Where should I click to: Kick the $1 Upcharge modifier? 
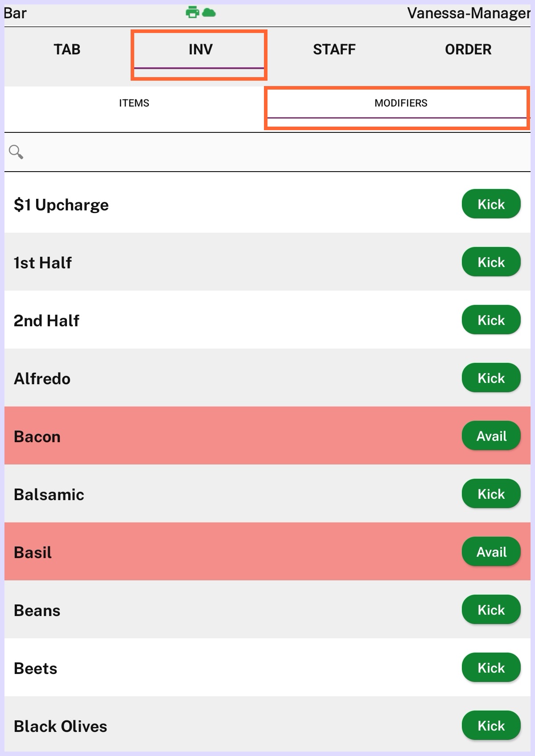(491, 204)
